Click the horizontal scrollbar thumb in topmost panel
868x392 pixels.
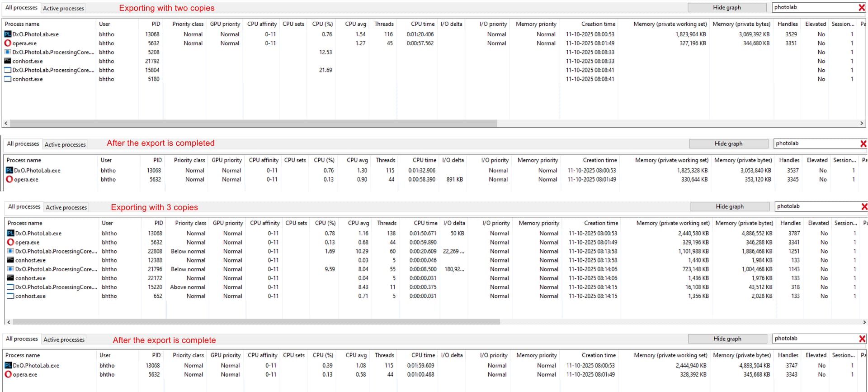click(x=253, y=123)
